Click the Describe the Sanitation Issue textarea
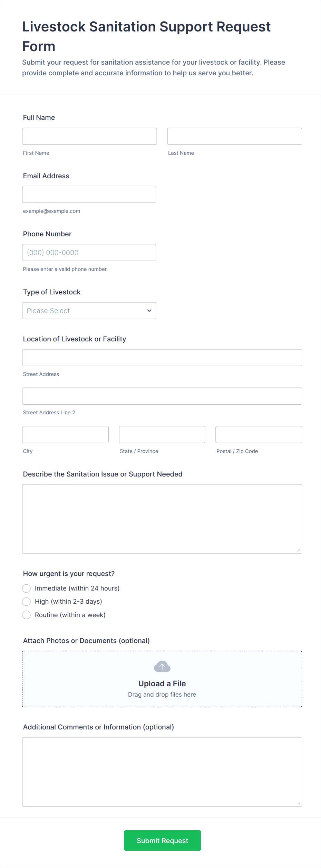Image resolution: width=321 pixels, height=868 pixels. coord(162,519)
